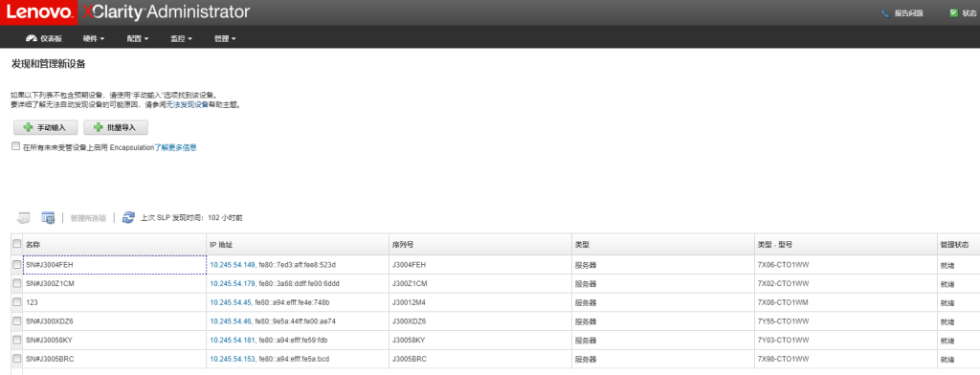980x375 pixels.
Task: Enable Encapsulation on all future managed devices
Action: click(x=15, y=146)
